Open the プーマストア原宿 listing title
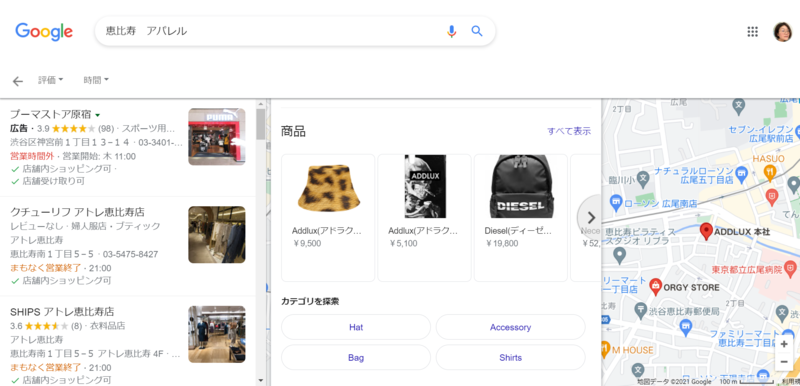The width and height of the screenshot is (800, 386). pos(51,114)
